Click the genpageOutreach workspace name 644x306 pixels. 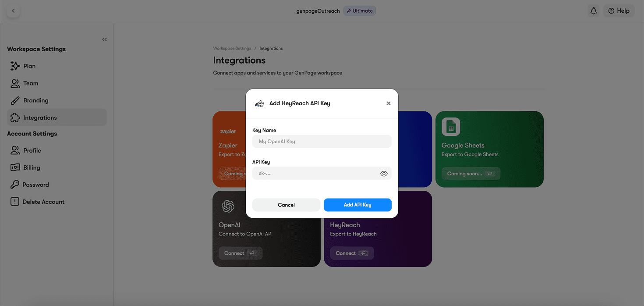pos(318,11)
